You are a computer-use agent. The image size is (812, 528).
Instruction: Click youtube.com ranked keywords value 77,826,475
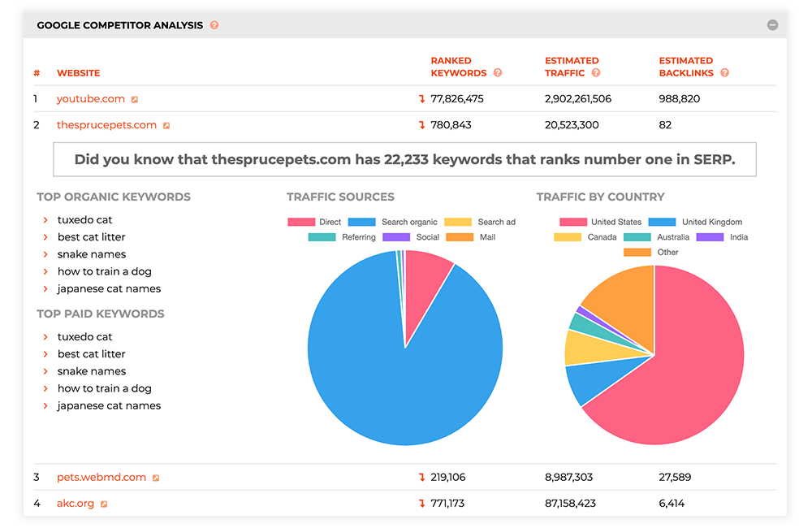tap(456, 98)
